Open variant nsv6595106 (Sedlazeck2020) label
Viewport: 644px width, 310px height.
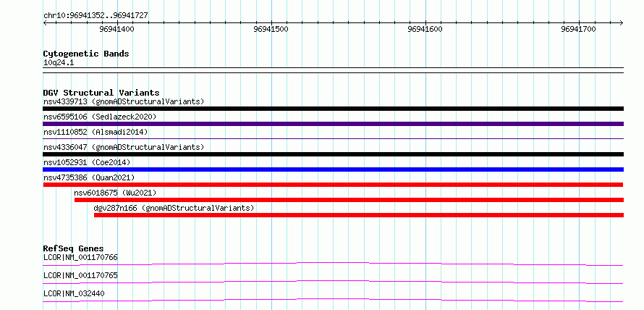pos(100,117)
